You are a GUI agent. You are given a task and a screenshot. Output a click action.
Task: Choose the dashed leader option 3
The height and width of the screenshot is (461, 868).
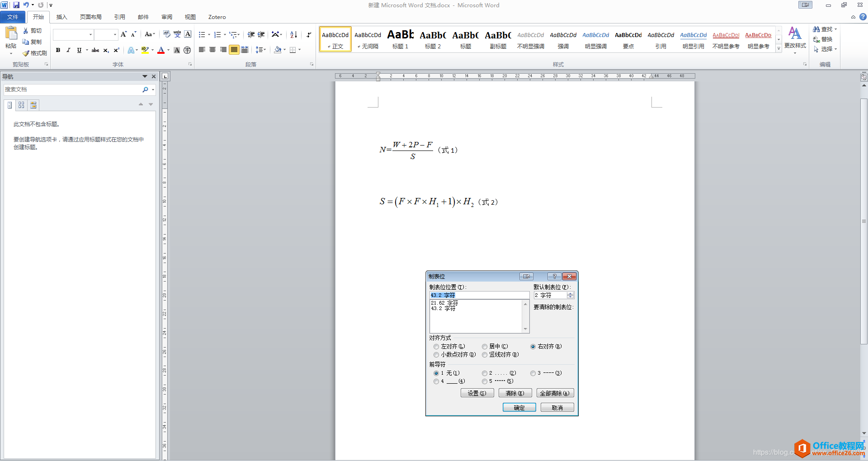click(x=533, y=373)
